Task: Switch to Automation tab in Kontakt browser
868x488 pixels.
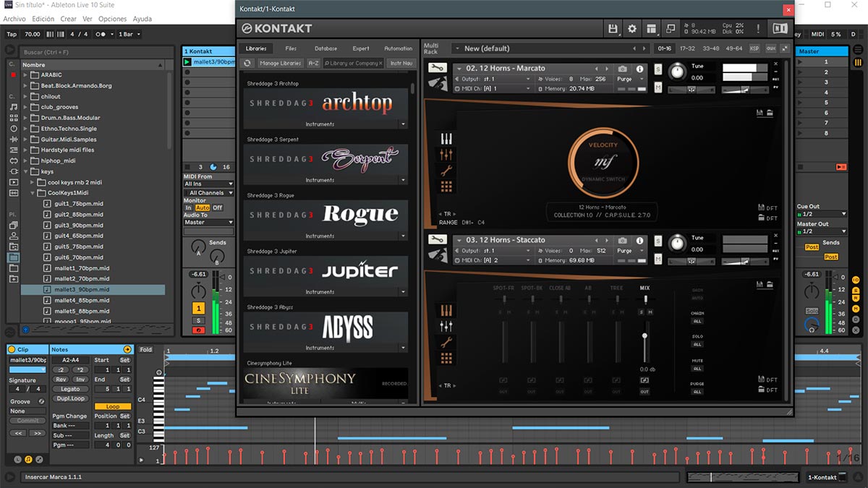Action: [399, 48]
